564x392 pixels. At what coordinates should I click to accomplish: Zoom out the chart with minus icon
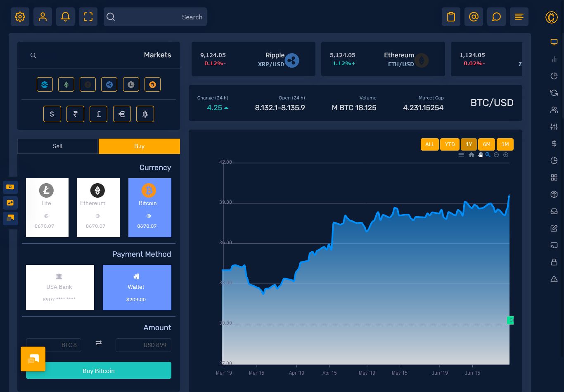tap(496, 155)
